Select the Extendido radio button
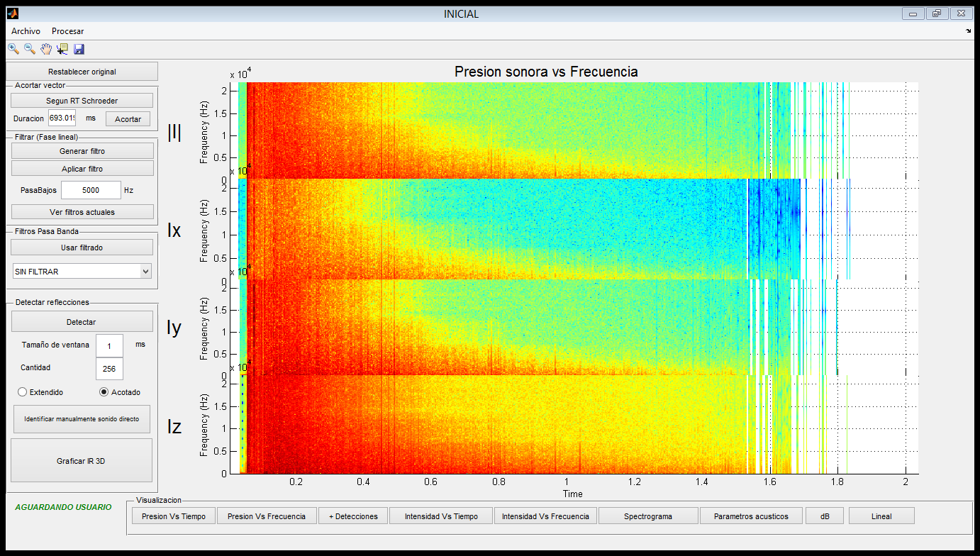 [x=22, y=392]
